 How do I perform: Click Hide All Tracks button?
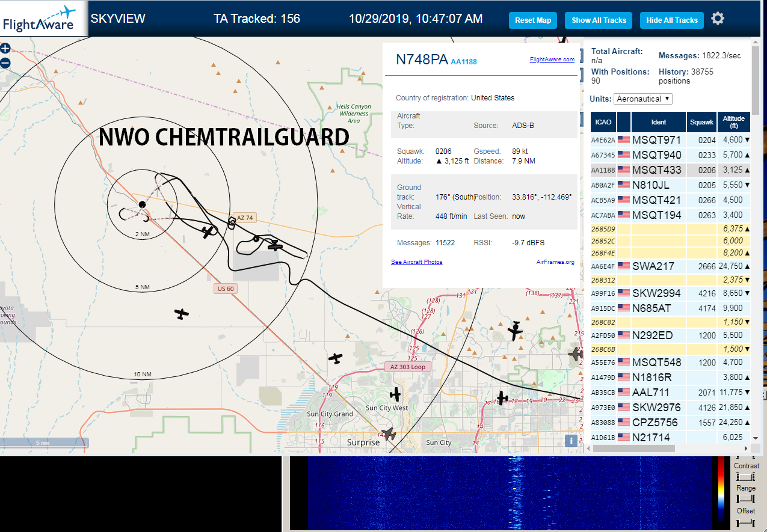pyautogui.click(x=672, y=20)
